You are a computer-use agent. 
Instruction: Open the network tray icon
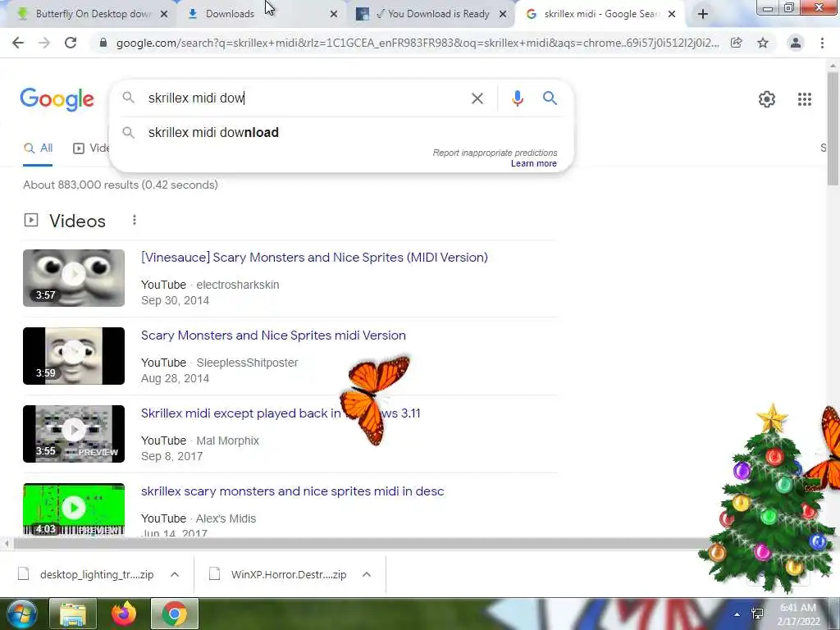pyautogui.click(x=757, y=614)
